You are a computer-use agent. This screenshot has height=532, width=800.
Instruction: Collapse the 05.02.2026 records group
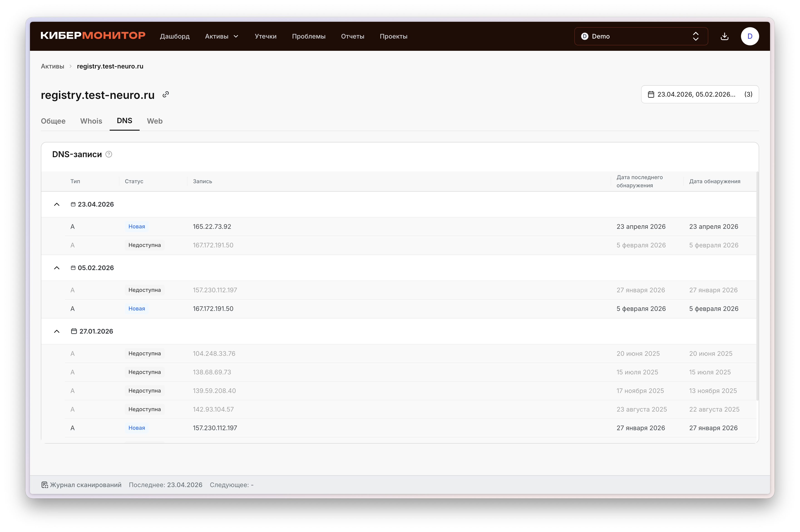tap(57, 268)
